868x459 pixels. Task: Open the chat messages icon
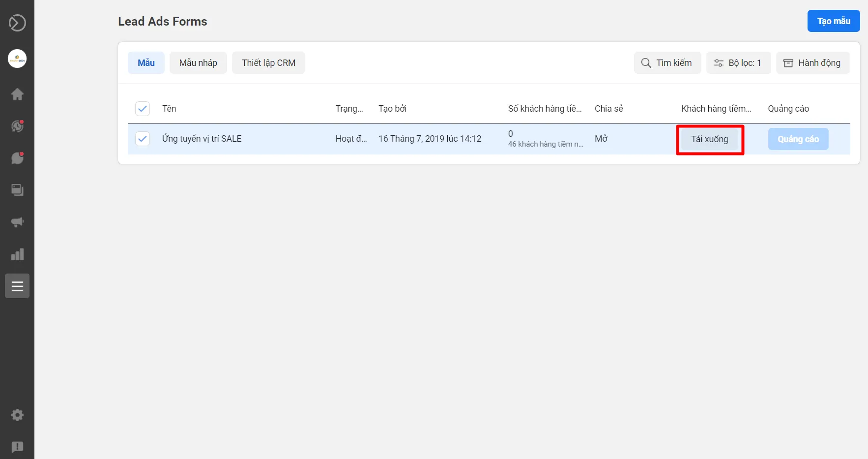pos(17,158)
